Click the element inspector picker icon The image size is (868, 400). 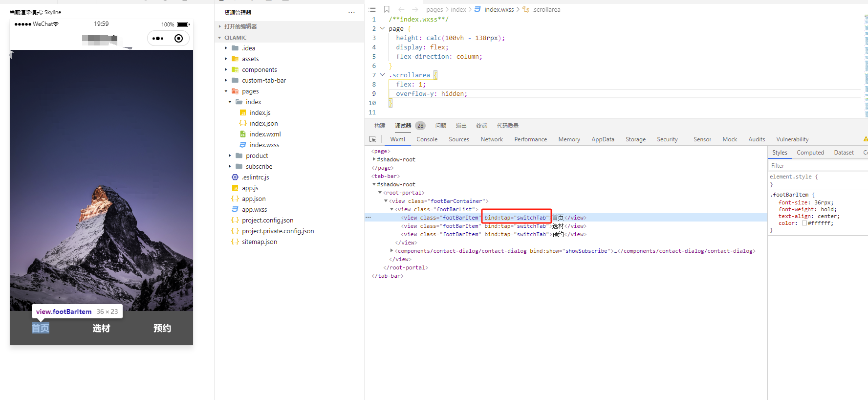point(373,139)
